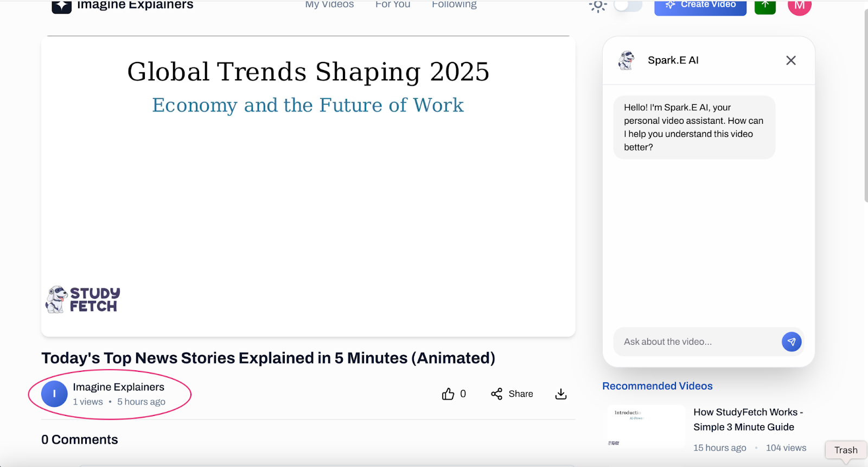Click the Spark.E AI robot dog avatar
Viewport: 868px width, 467px height.
click(x=627, y=60)
